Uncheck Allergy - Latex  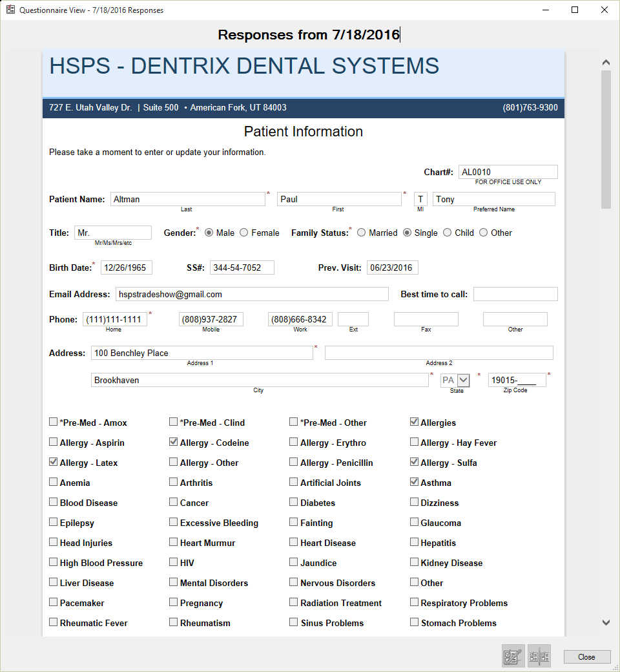pyautogui.click(x=53, y=462)
